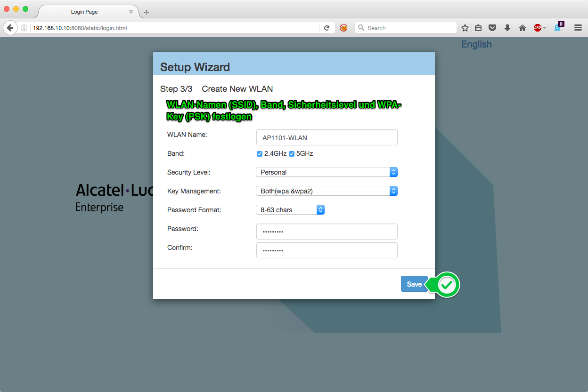Toggle the 2.4GHz band checkbox

click(260, 154)
